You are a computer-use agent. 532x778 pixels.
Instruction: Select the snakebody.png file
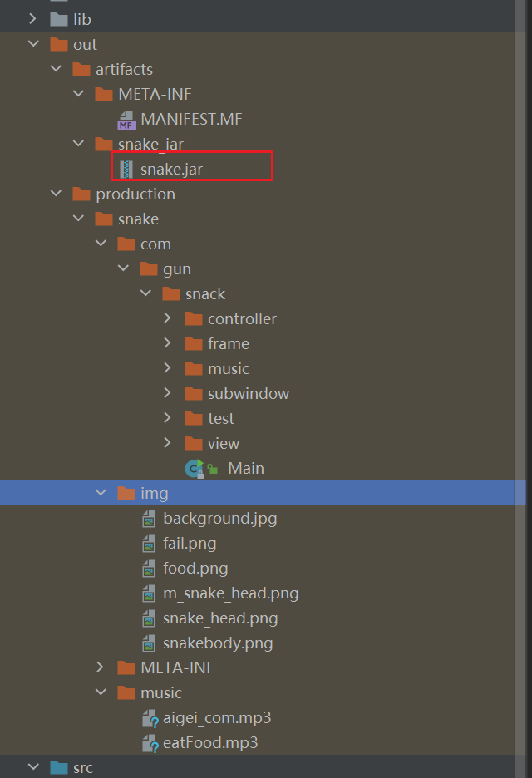[x=218, y=643]
